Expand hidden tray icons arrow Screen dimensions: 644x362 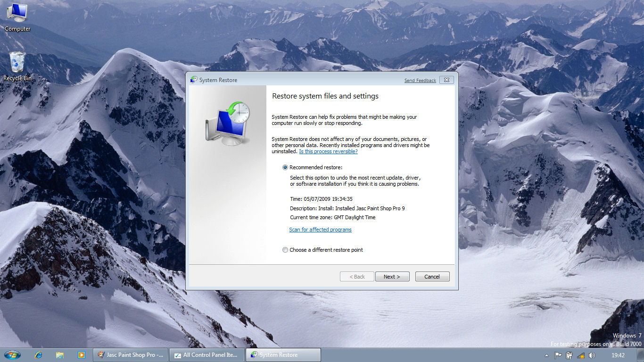pos(547,355)
